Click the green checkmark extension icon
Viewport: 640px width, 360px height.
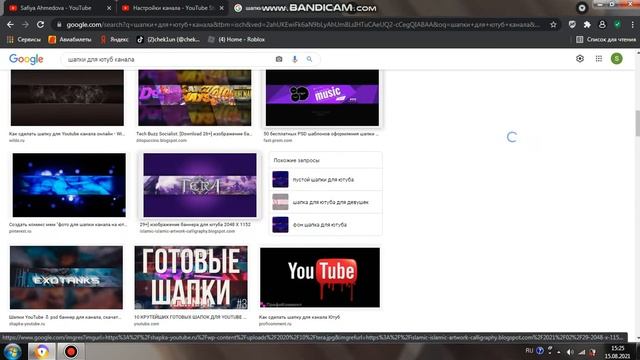click(x=618, y=24)
